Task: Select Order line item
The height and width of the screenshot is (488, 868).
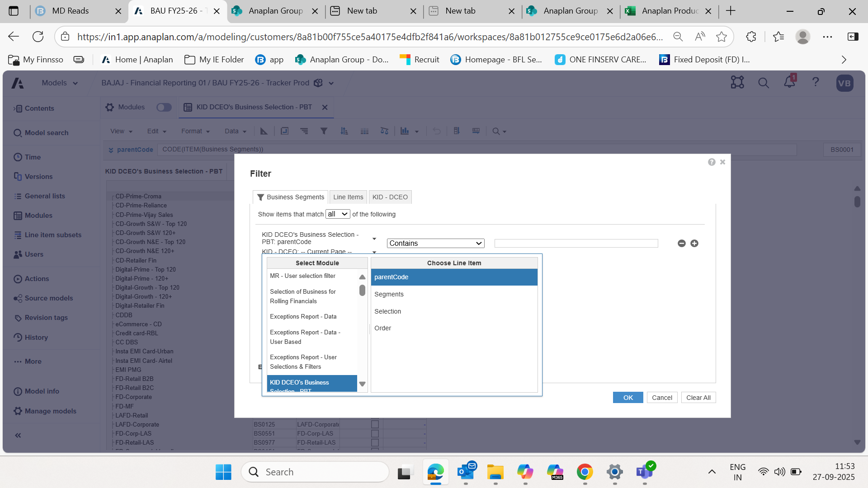Action: (x=454, y=328)
